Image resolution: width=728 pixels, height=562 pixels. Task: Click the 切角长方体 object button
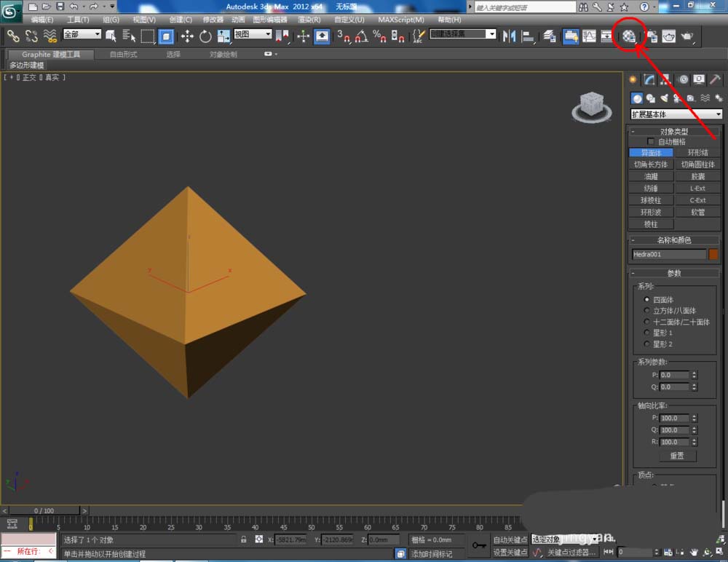(x=651, y=165)
